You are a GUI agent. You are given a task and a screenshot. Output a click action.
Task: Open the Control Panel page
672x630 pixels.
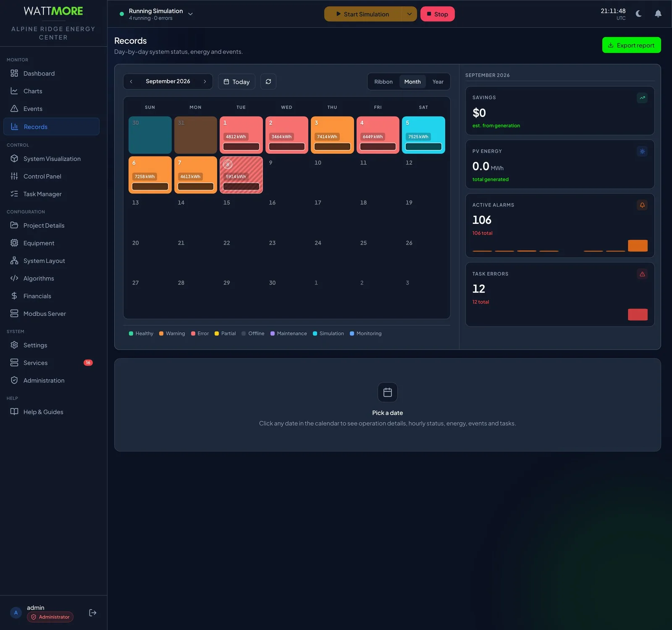tap(51, 176)
